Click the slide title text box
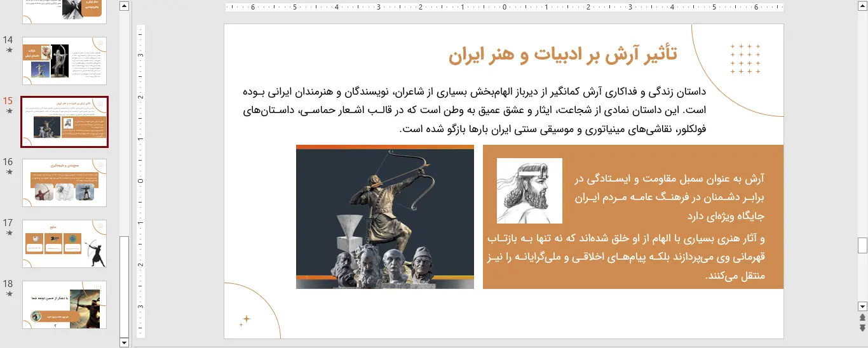The image size is (868, 348). point(562,55)
